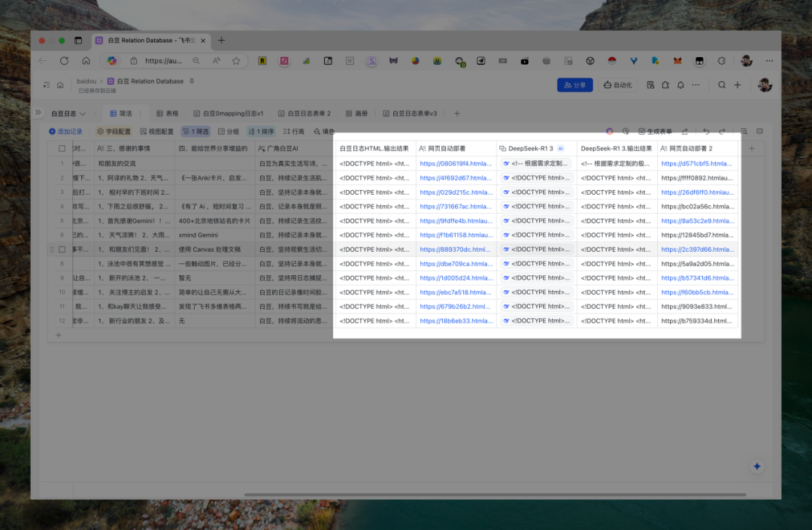Open the notifications bell icon
The height and width of the screenshot is (530, 812).
680,85
